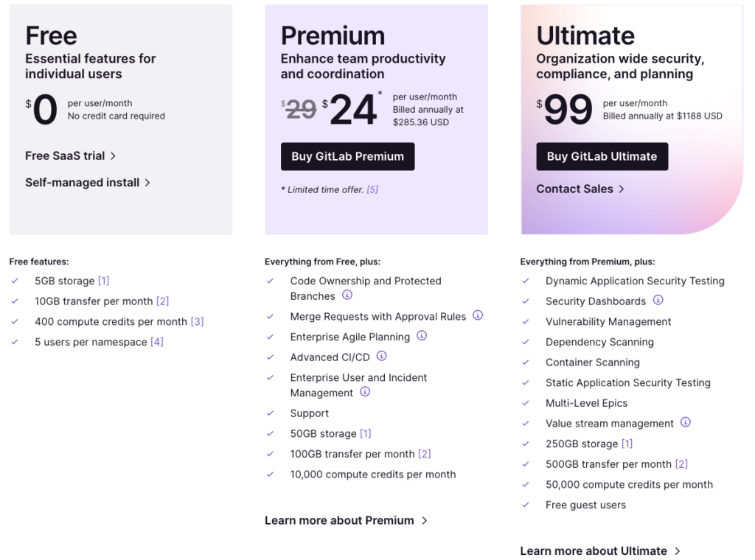Buy GitLab Premium
Viewport: 755px width, 560px height.
[x=348, y=156]
